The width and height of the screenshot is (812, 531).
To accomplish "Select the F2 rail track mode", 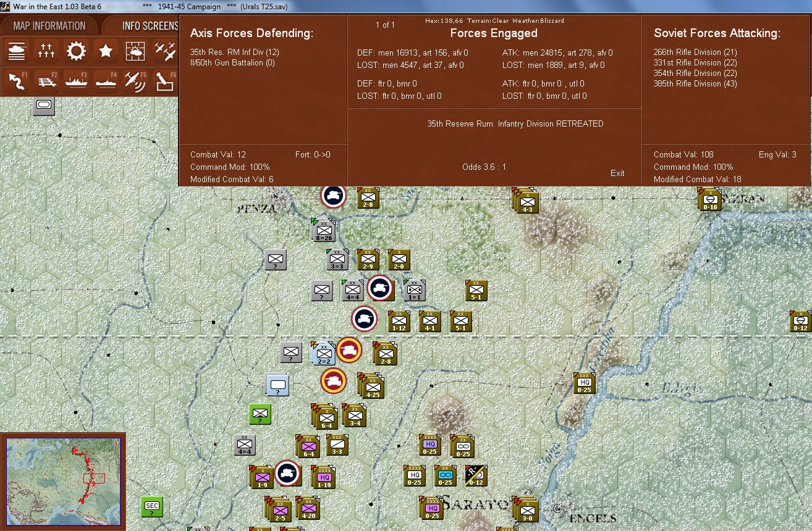I will tap(47, 81).
